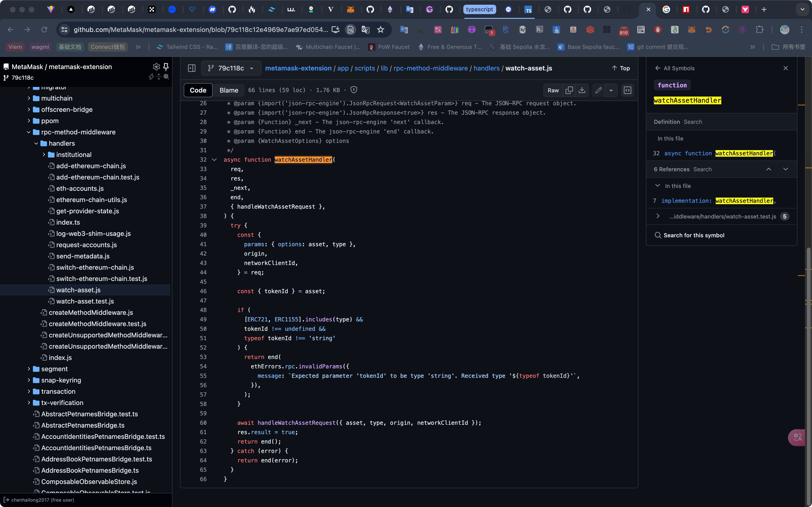Collapse the rpc-method-middleware folder
Image resolution: width=812 pixels, height=507 pixels.
click(29, 132)
